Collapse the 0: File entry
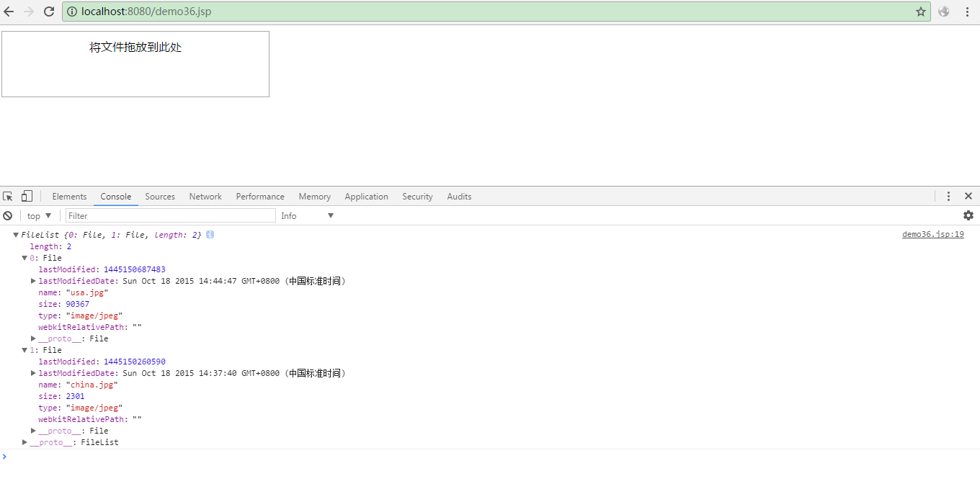Viewport: 980px width, 484px height. [x=24, y=258]
